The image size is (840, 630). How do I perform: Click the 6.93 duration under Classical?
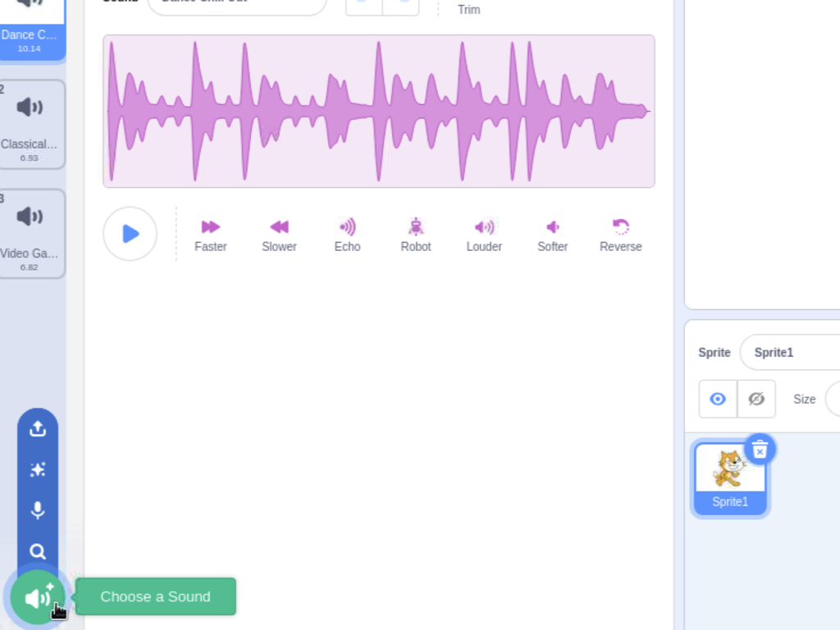30,158
